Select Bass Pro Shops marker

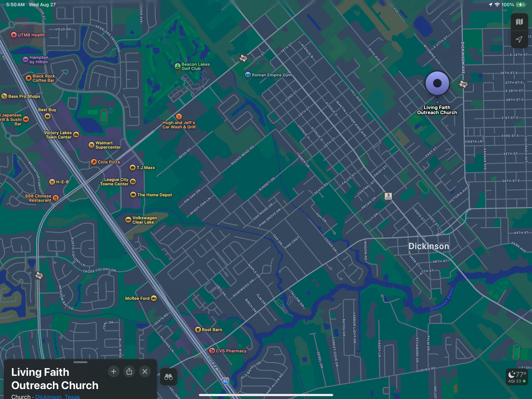[x=4, y=96]
